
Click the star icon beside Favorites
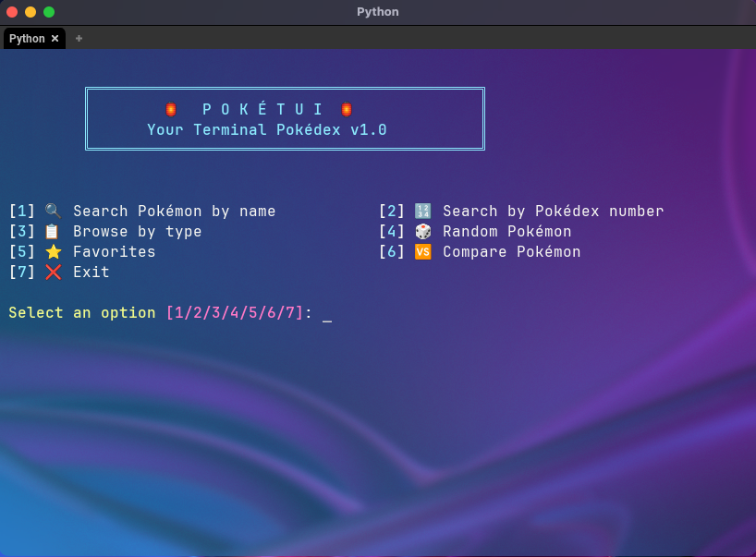click(53, 251)
